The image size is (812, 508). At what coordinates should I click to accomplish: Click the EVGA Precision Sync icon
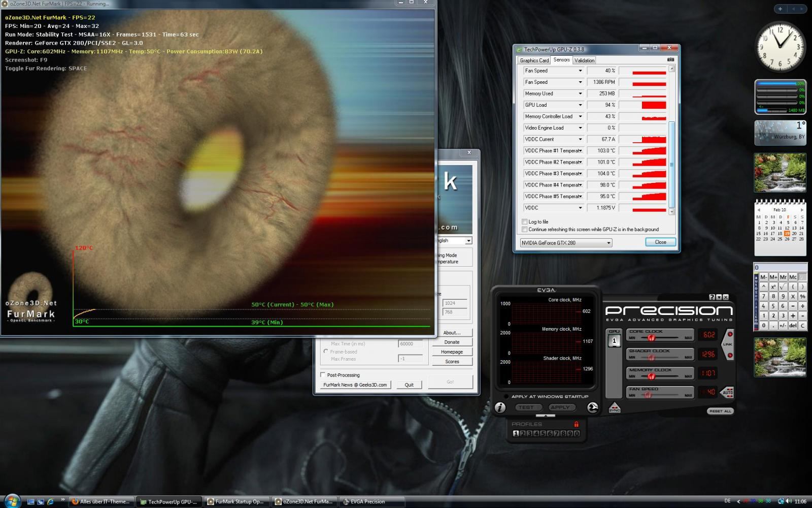tap(614, 407)
